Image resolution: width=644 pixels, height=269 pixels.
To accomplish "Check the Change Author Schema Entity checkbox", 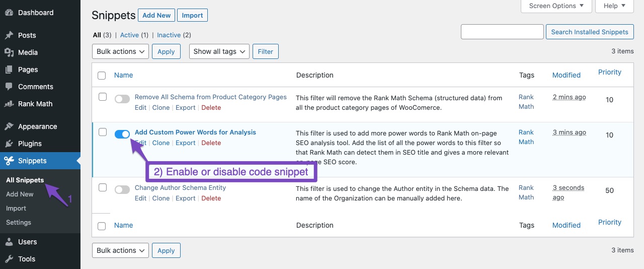I will (x=103, y=187).
